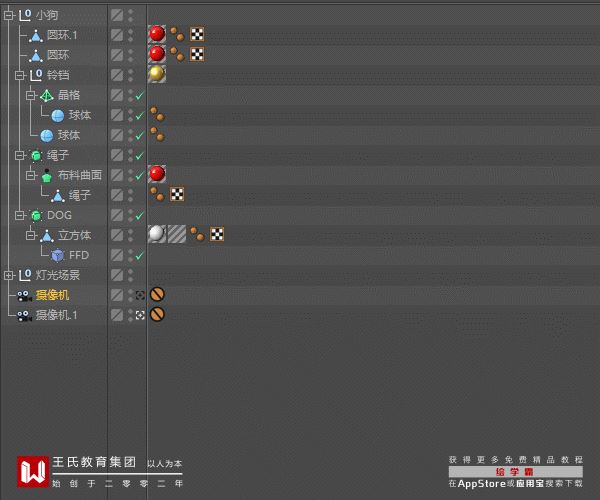Collapse the DOG hierarchy
600x500 pixels.
click(20, 215)
